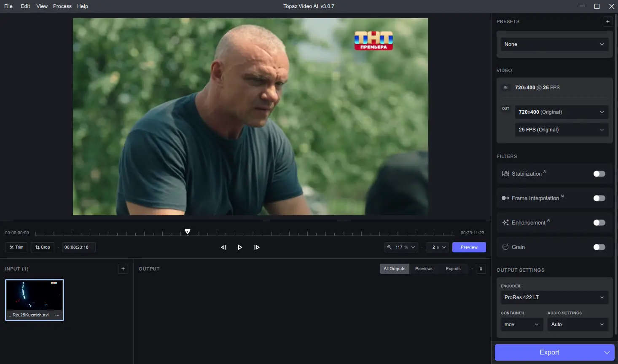Open the File menu

pyautogui.click(x=8, y=6)
